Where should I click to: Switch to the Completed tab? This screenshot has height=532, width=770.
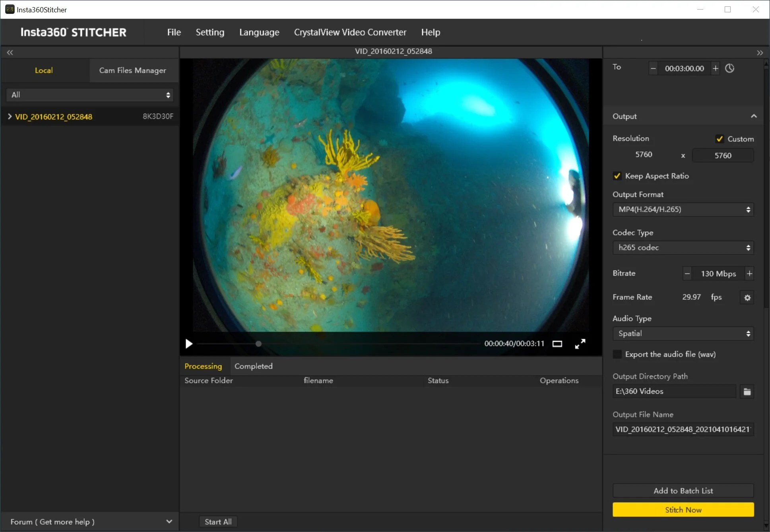253,366
